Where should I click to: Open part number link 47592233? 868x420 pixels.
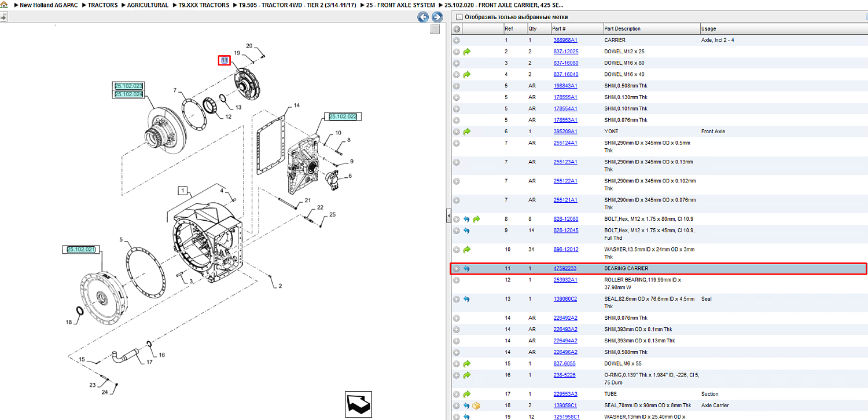(565, 269)
